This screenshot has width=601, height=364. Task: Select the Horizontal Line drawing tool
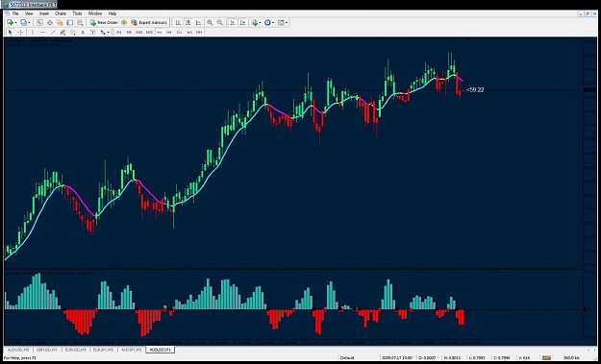(x=43, y=32)
